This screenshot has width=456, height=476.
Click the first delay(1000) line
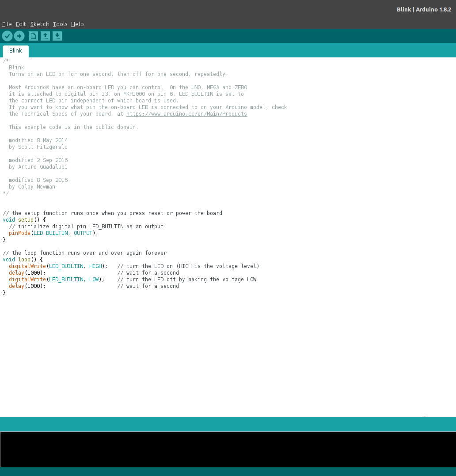[27, 273]
